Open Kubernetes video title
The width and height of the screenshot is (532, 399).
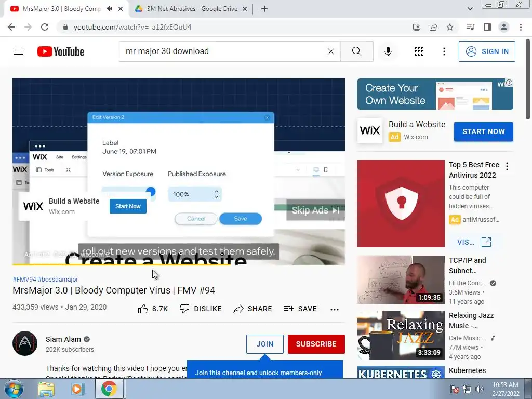tap(467, 370)
